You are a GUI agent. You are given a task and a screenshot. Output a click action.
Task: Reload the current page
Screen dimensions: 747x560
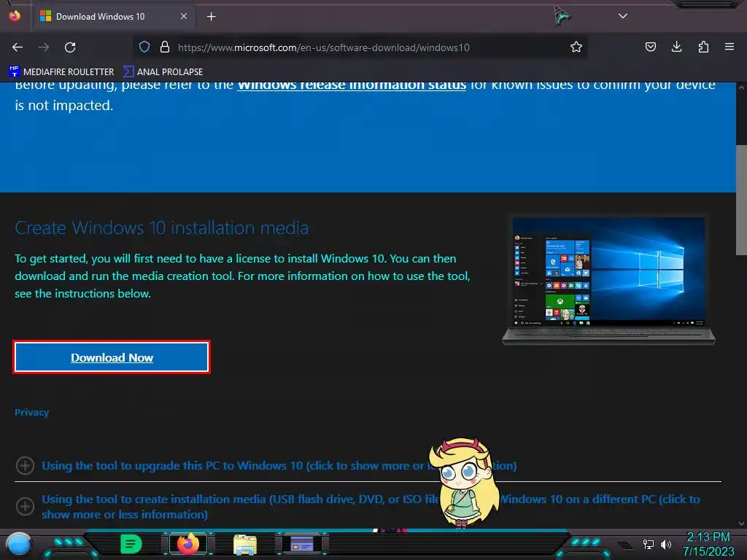point(70,47)
